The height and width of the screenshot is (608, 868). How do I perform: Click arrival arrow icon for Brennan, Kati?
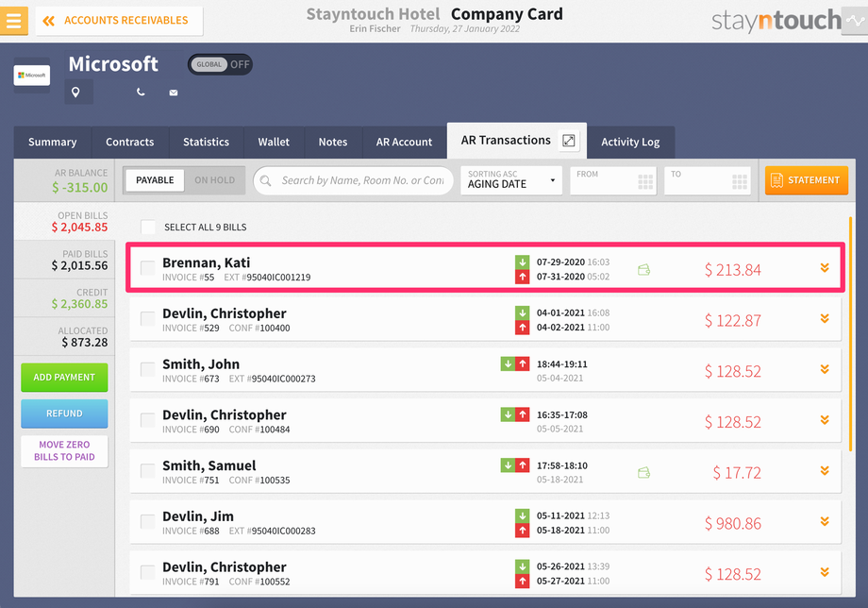pyautogui.click(x=522, y=262)
